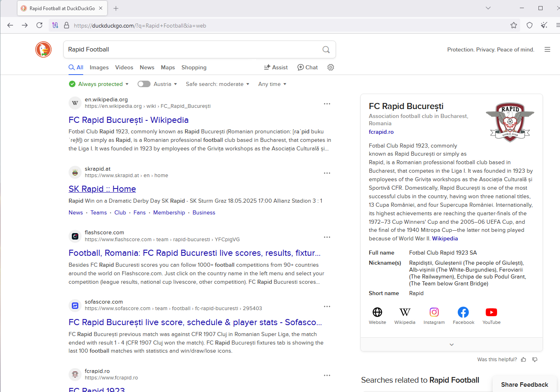Screen dimensions: 560x392
Task: Switch to the Shopping tab
Action: click(194, 67)
